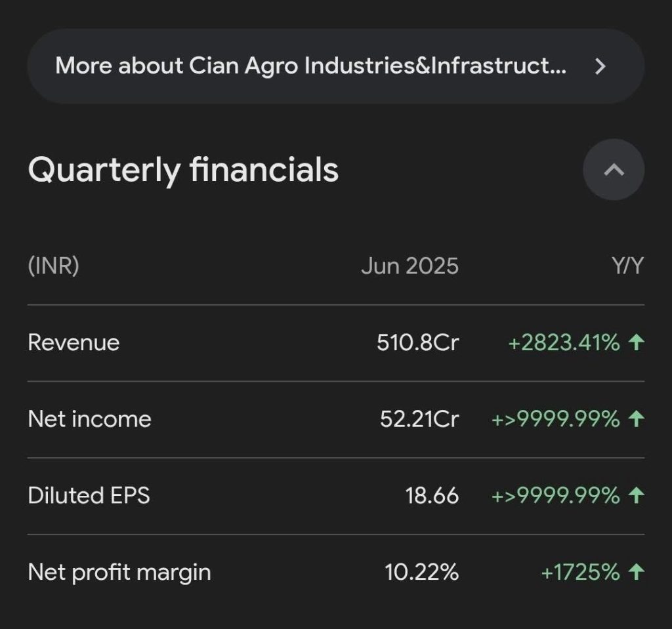Select the Y/Y column header
672x629 pixels.
point(628,266)
